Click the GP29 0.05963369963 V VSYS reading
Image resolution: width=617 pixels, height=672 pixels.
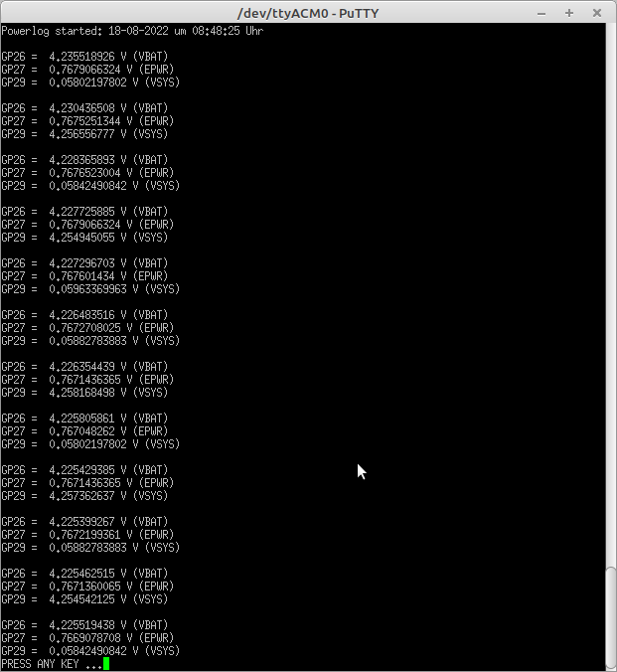pos(90,289)
